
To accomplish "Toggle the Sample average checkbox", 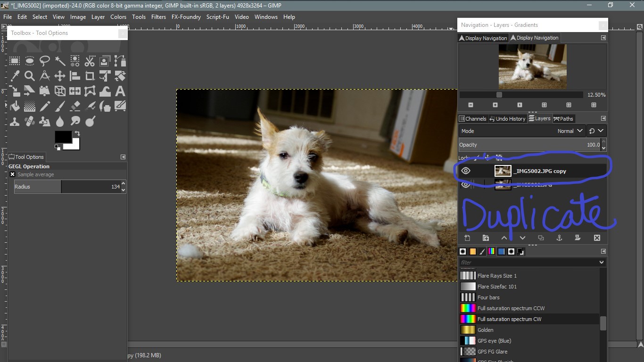I will coord(13,174).
